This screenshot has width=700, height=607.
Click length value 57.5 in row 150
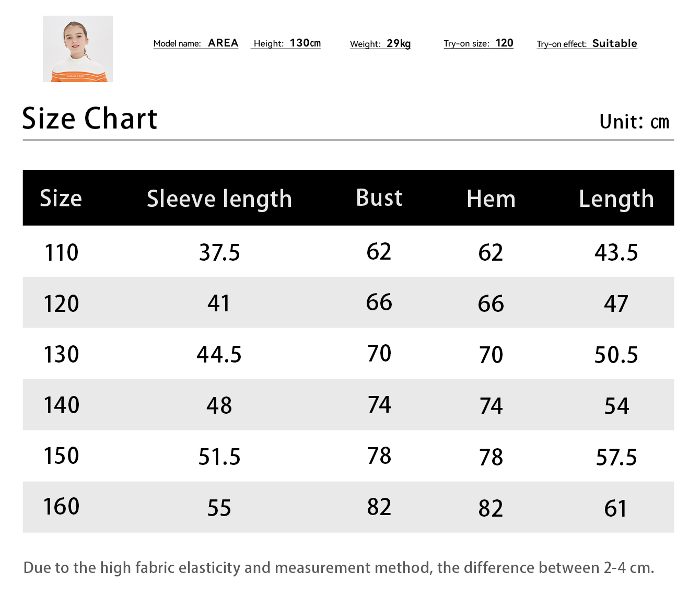pos(616,457)
